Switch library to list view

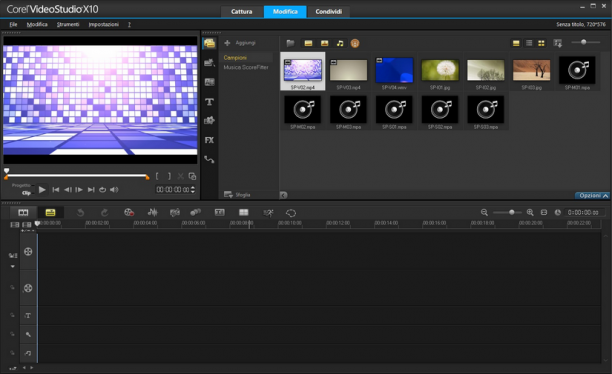click(x=529, y=43)
